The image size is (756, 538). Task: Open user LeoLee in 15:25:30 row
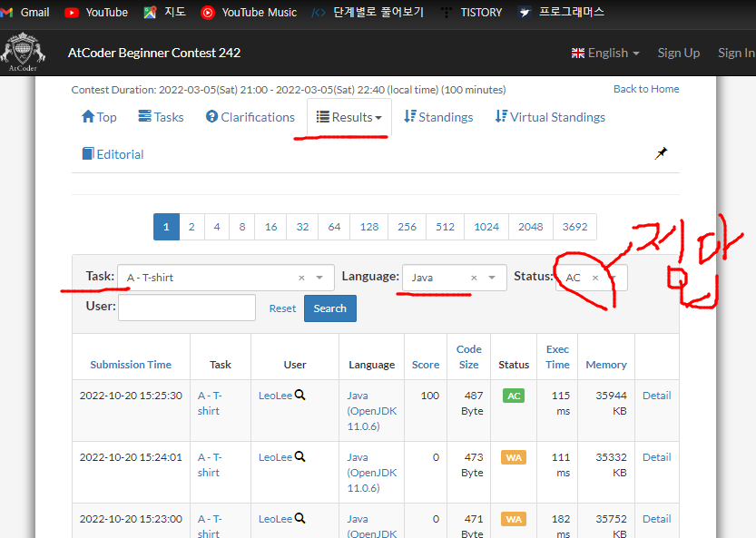(x=275, y=396)
